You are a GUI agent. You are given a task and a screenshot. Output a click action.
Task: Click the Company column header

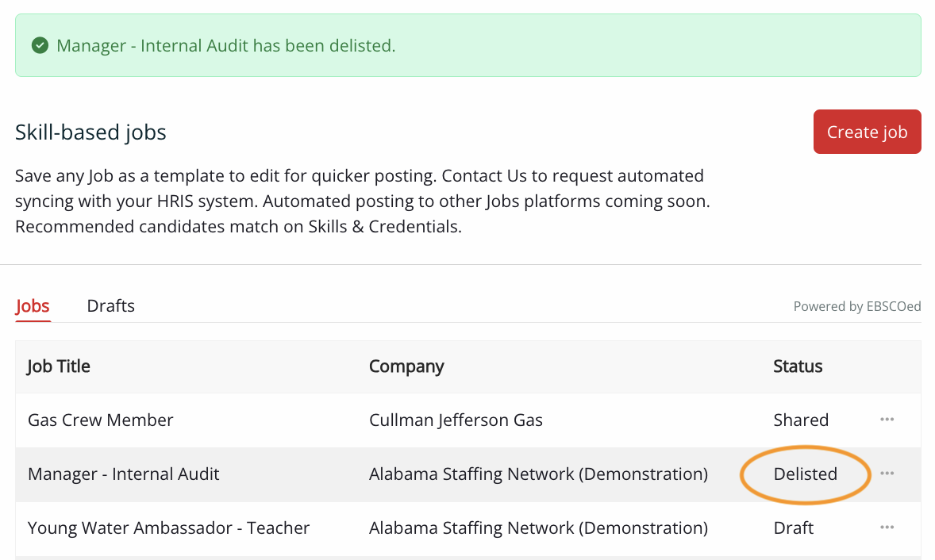(406, 366)
